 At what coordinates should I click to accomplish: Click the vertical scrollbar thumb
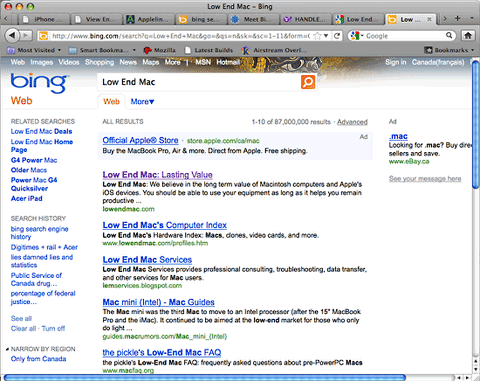tap(476, 124)
